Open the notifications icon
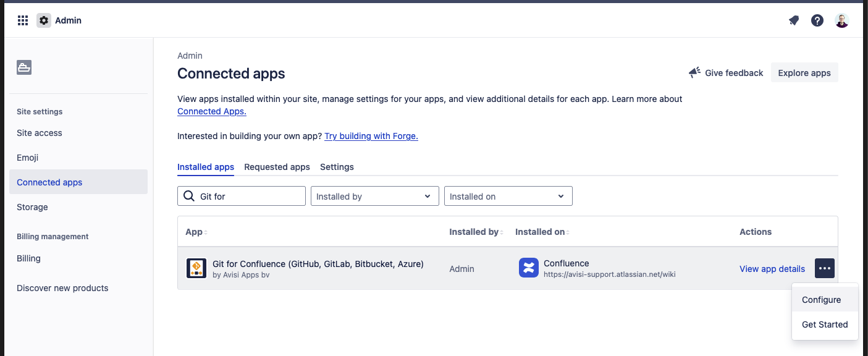868x356 pixels. coord(794,20)
